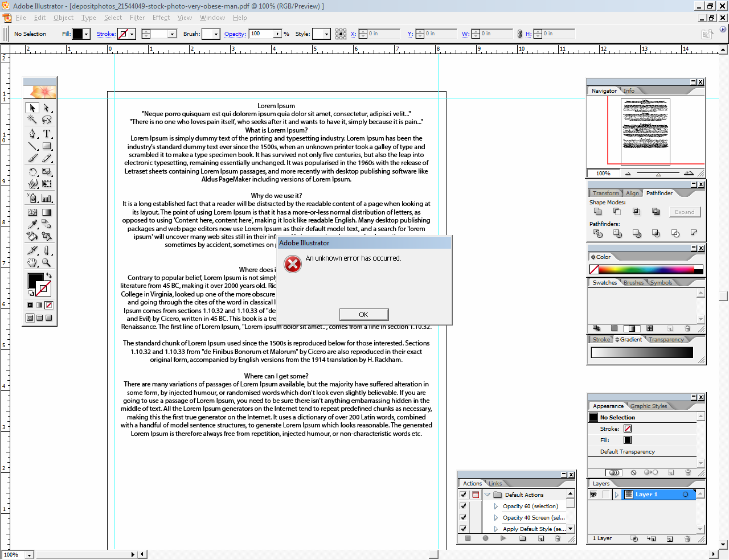Pick the Eyedropper tool
This screenshot has height=560, width=729.
(x=32, y=224)
